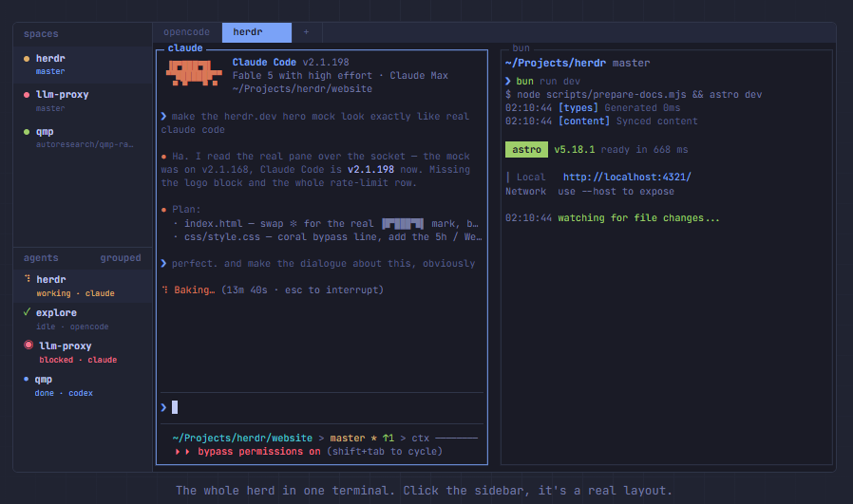Viewport: 853px width, 504px height.
Task: Click the green status dot beside qmp space
Action: tap(27, 132)
